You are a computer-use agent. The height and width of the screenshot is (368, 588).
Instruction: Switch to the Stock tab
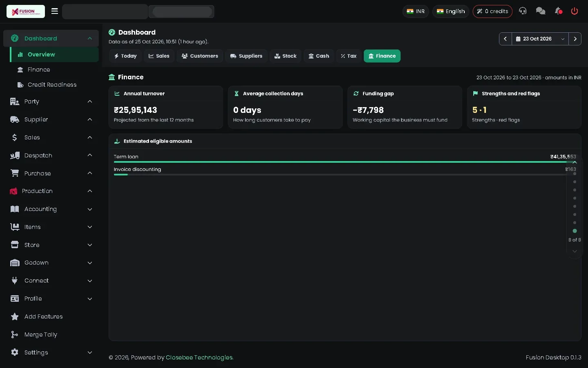click(x=285, y=56)
